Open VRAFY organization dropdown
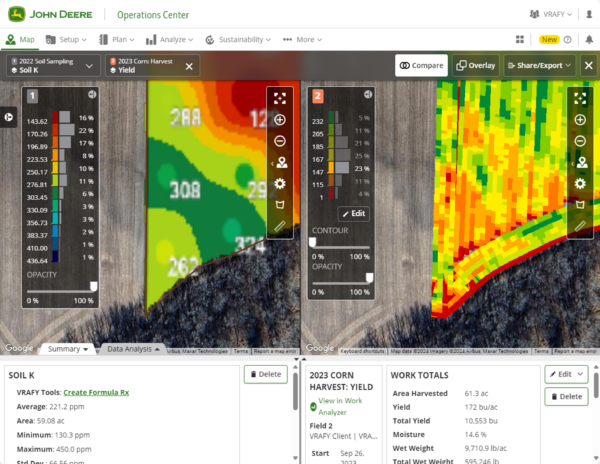The height and width of the screenshot is (464, 600). [551, 15]
